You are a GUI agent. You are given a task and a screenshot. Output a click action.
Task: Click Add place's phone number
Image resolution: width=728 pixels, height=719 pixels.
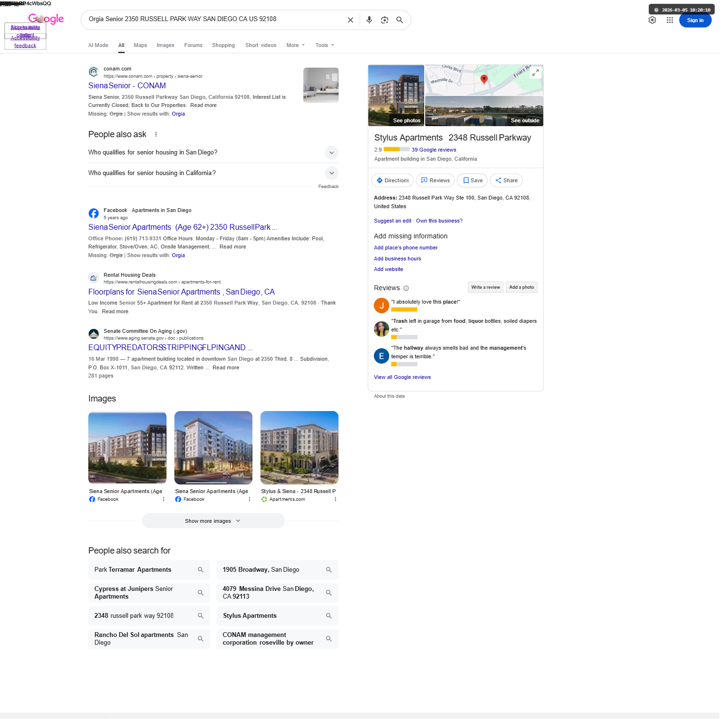coord(406,248)
